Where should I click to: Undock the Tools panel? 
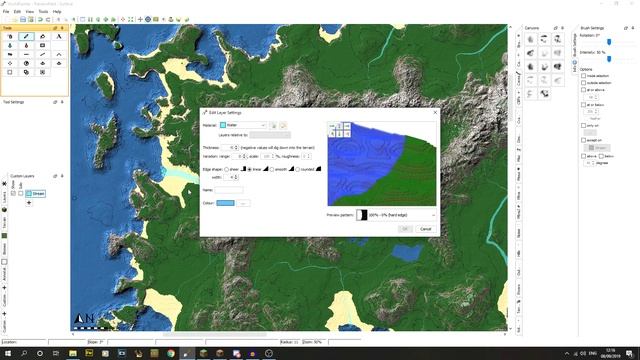pyautogui.click(x=55, y=28)
